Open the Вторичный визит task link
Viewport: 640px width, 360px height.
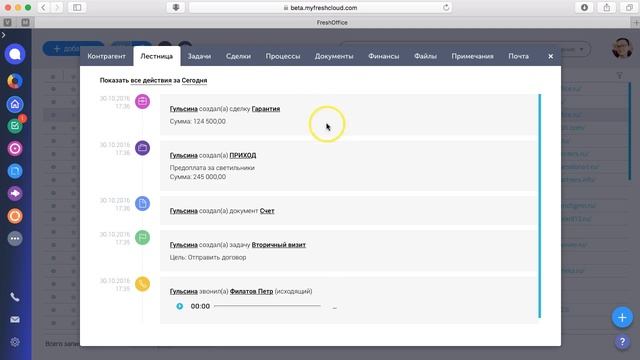[279, 245]
